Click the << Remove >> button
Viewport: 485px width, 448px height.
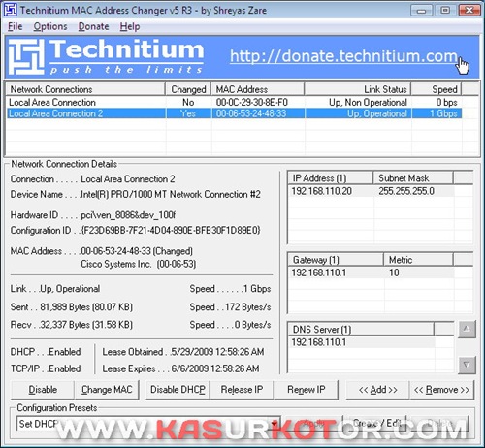click(x=441, y=390)
